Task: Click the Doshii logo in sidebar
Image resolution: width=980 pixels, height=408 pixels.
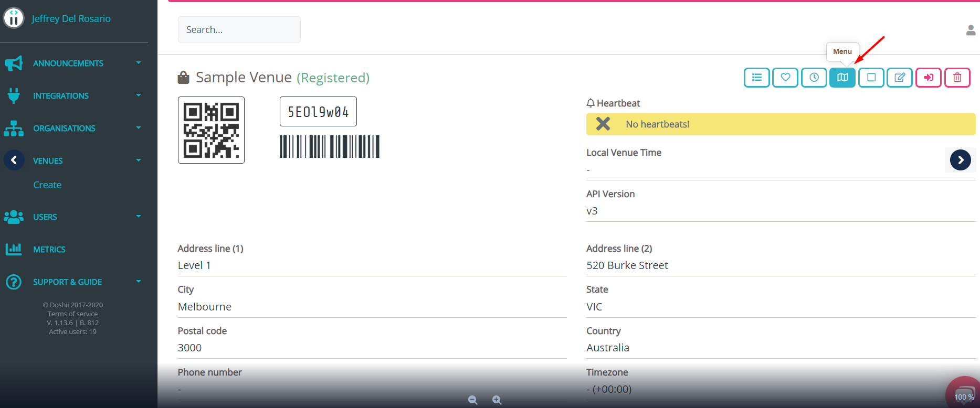Action: [14, 18]
